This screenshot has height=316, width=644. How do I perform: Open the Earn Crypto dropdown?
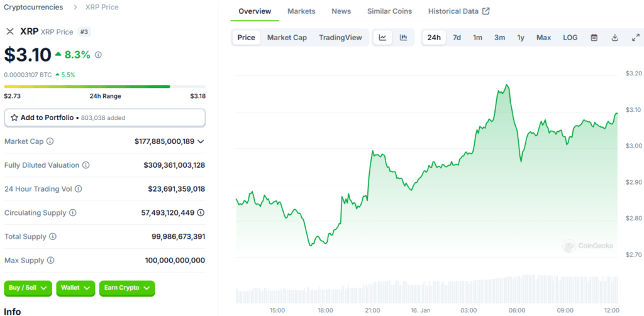(127, 288)
